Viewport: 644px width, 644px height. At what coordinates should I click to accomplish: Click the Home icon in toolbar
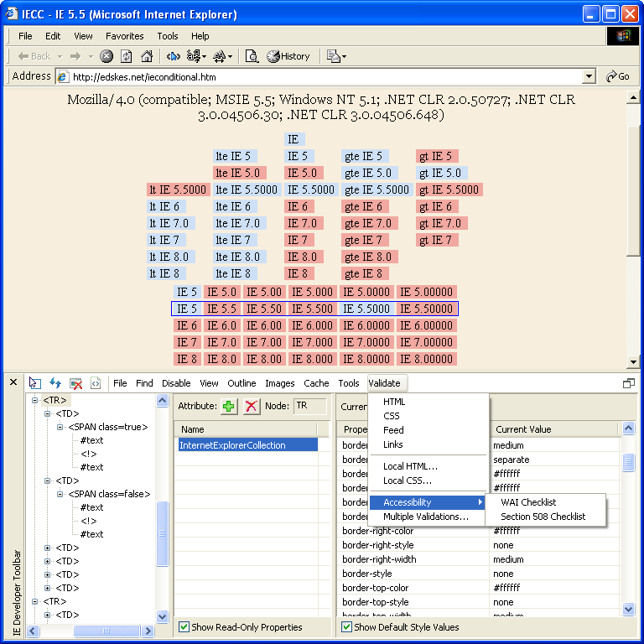click(147, 56)
